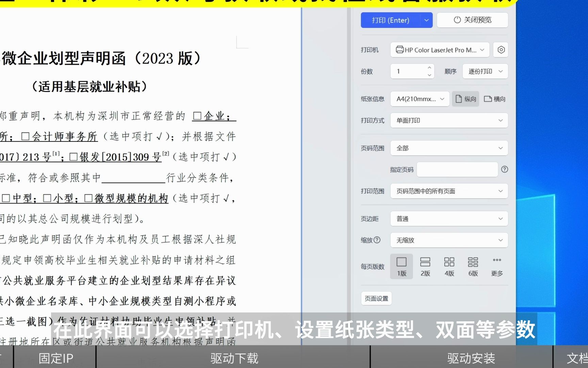
Task: Click the 关闭预览 close preview button
Action: [472, 20]
